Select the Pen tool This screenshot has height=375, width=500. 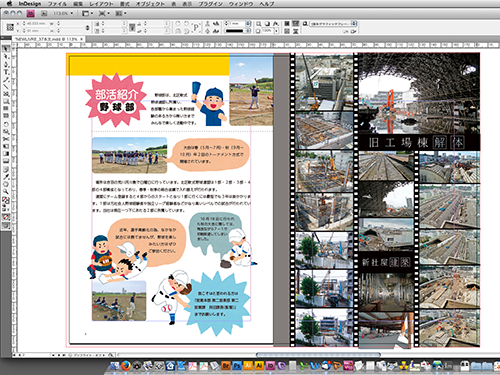click(x=6, y=64)
